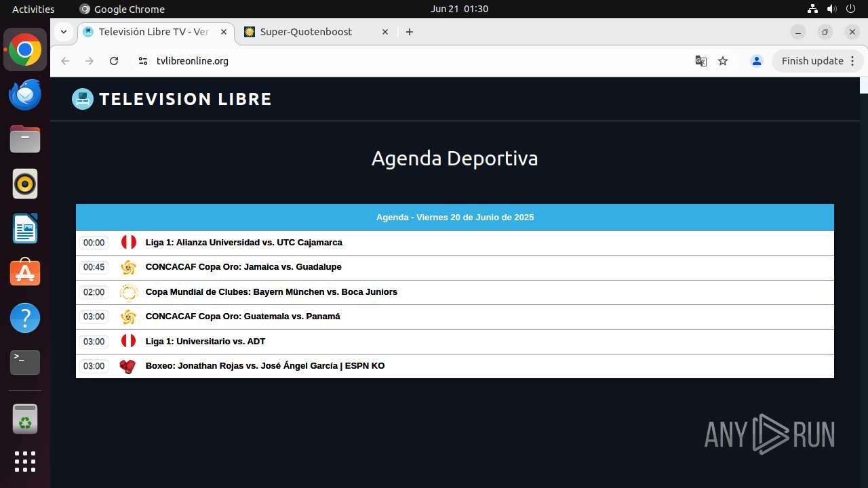This screenshot has height=488, width=868.
Task: Launch Thunderbird mail from the dock
Action: click(x=25, y=95)
